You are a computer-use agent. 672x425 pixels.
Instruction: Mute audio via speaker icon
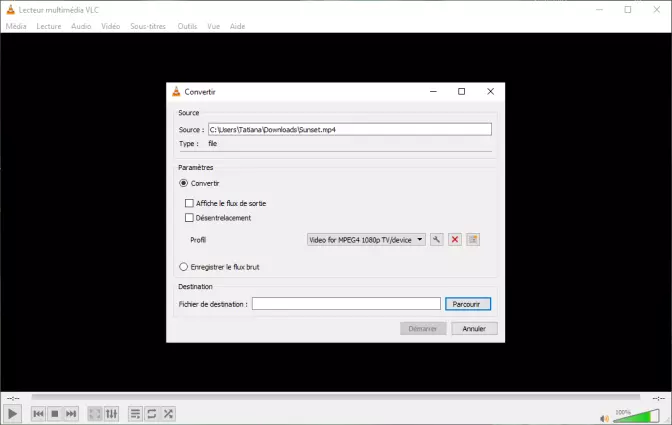pyautogui.click(x=604, y=418)
